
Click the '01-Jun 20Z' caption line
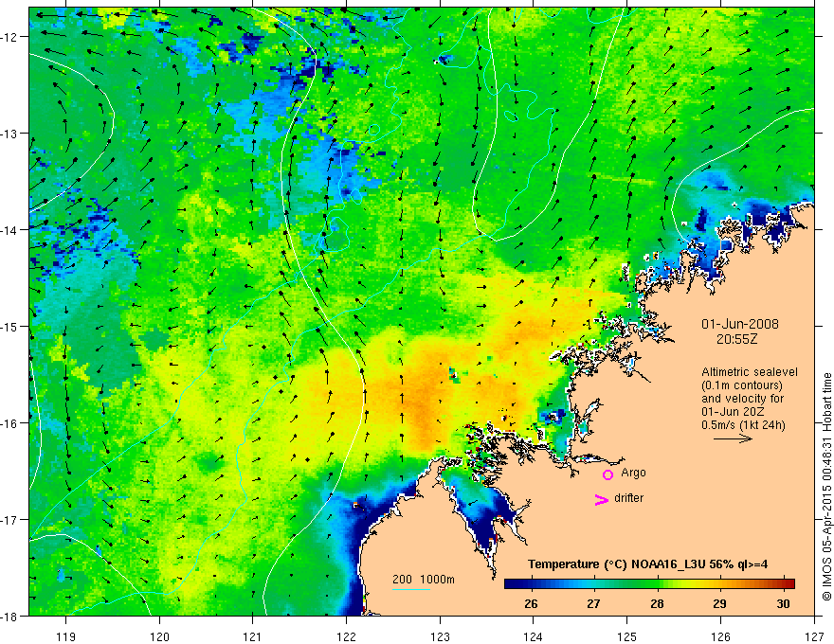(x=735, y=412)
